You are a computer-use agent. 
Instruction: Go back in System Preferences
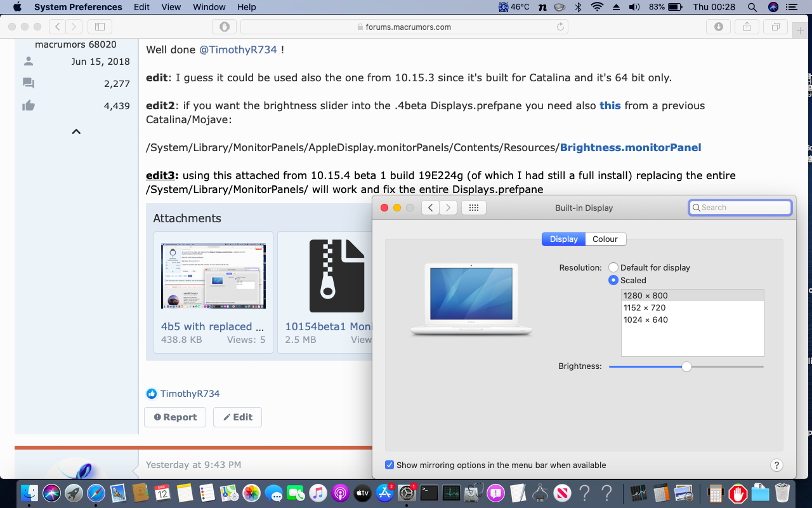coord(430,208)
